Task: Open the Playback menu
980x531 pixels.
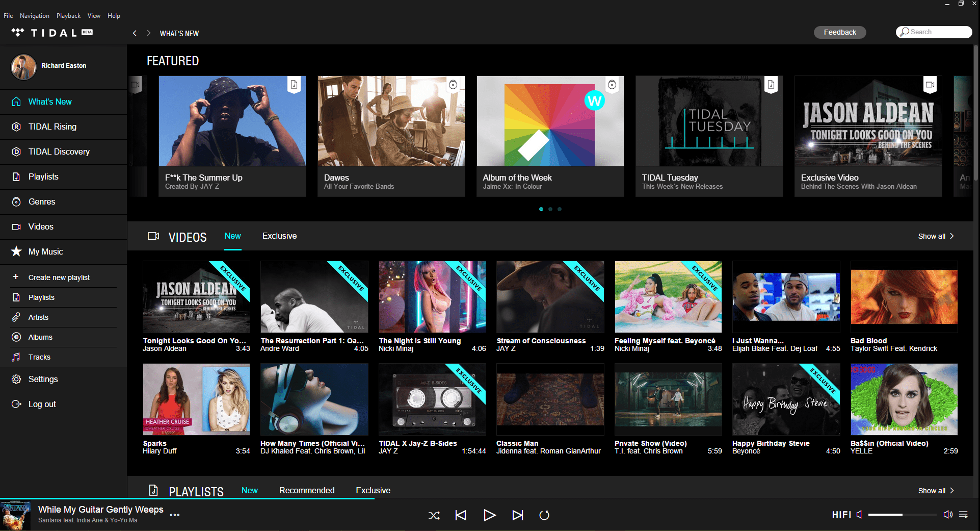Action: click(68, 16)
